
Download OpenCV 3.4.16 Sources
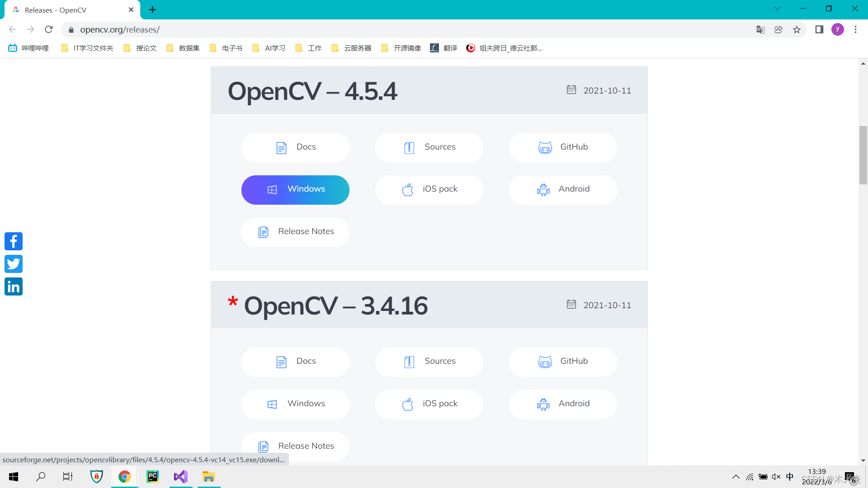click(429, 362)
